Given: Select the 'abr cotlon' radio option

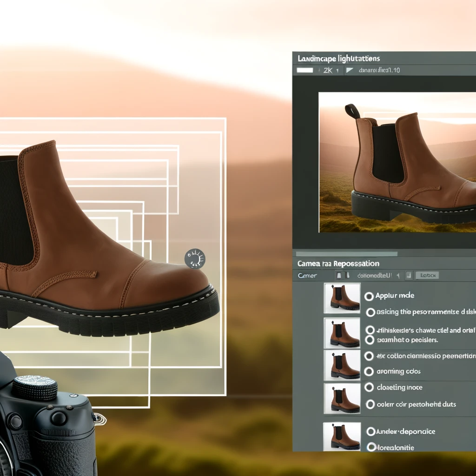Looking at the screenshot, I should coord(369,356).
